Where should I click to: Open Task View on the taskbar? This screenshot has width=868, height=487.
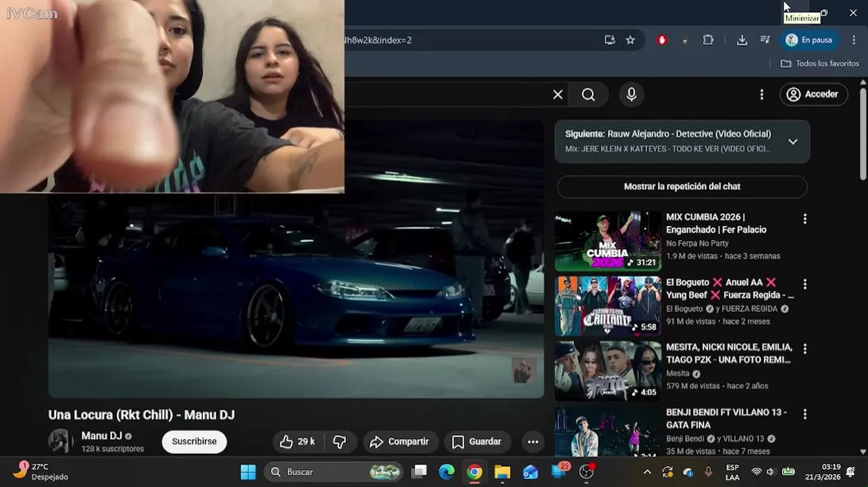[x=420, y=471]
